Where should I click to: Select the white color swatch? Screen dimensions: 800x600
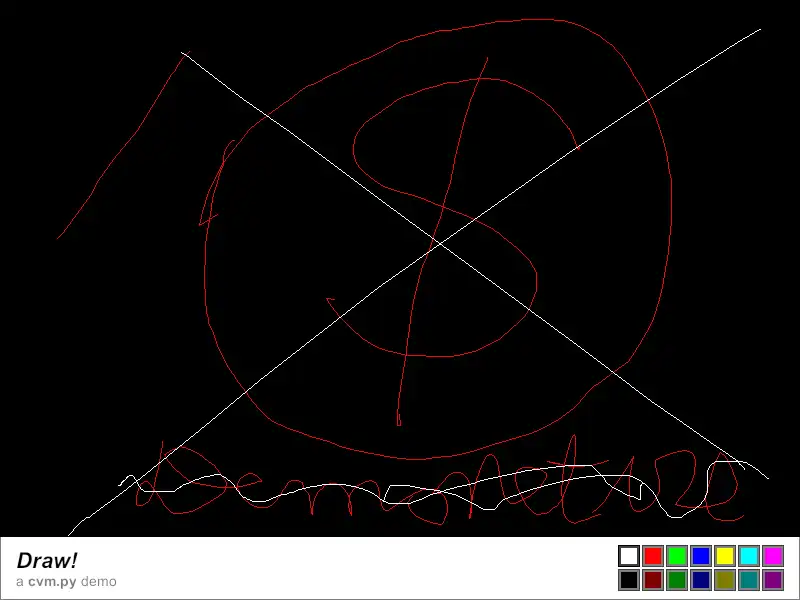click(x=629, y=556)
